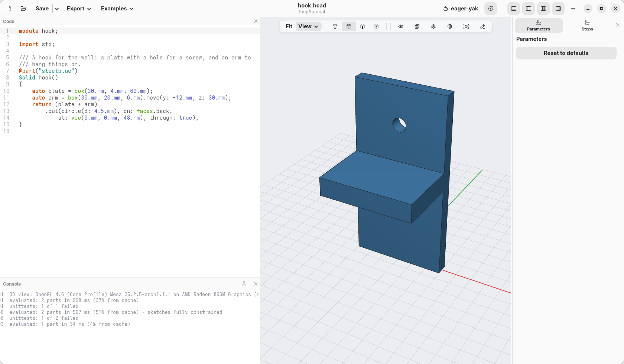Toggle the left code panel layout

tap(529, 9)
